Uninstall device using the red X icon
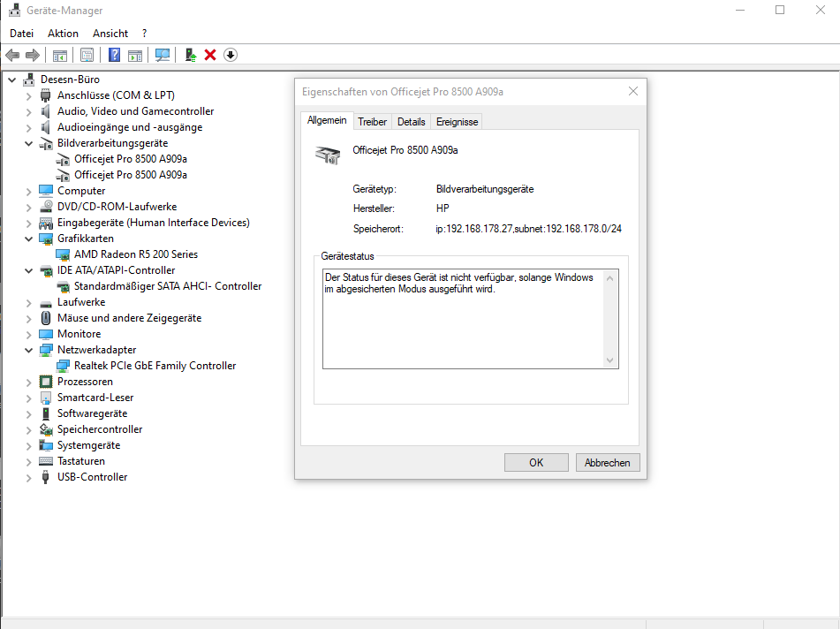Image resolution: width=840 pixels, height=629 pixels. pyautogui.click(x=210, y=55)
